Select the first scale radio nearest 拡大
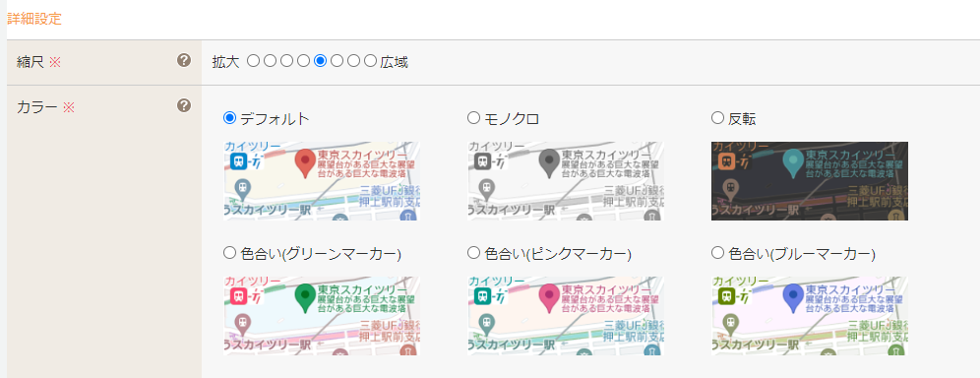The image size is (980, 378). pos(253,61)
